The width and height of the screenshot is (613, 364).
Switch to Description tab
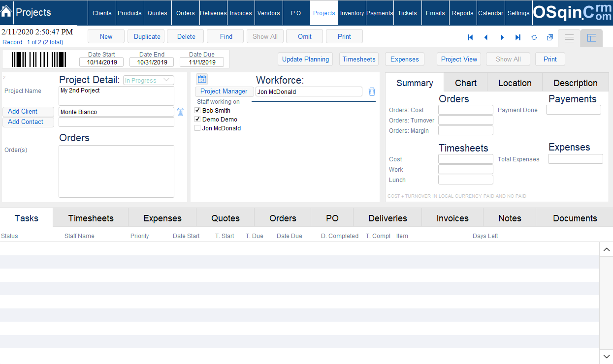tap(576, 83)
